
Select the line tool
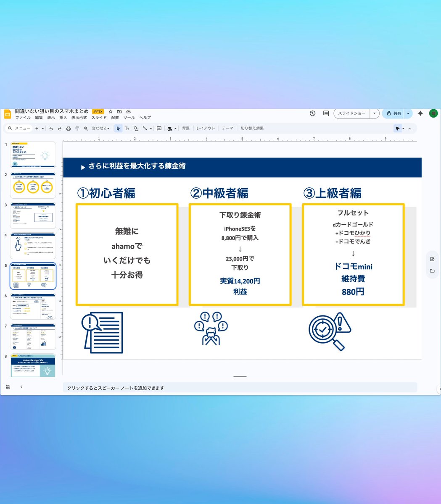pyautogui.click(x=145, y=129)
